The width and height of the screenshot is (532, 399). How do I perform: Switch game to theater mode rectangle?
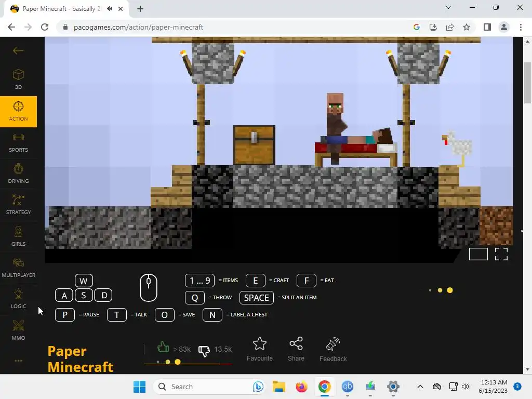coord(478,254)
